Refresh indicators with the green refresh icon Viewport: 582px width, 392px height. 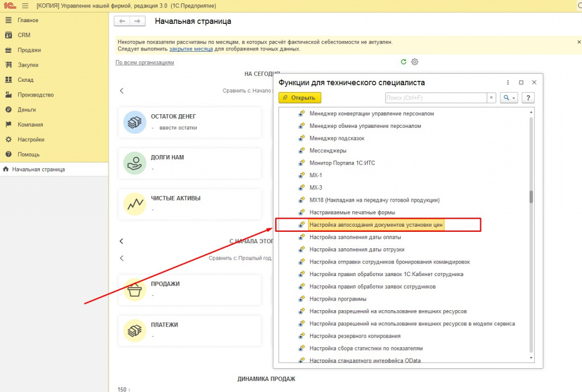404,62
